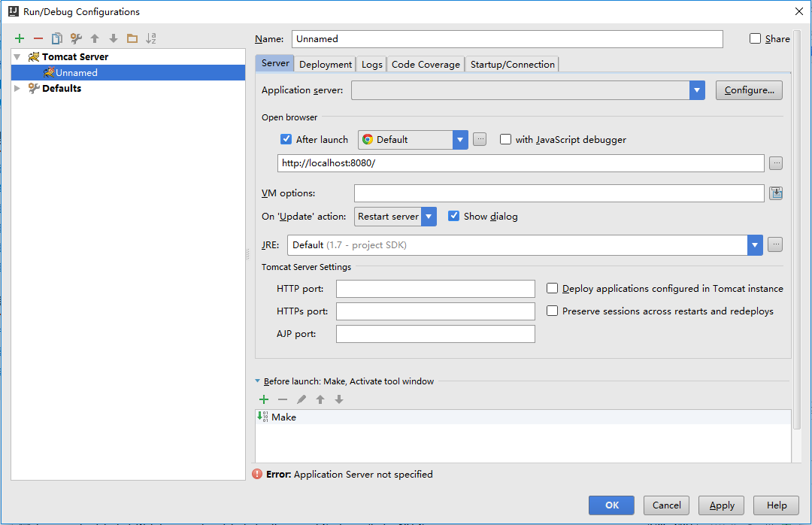Open the Application server dropdown
The image size is (812, 525).
tap(697, 90)
